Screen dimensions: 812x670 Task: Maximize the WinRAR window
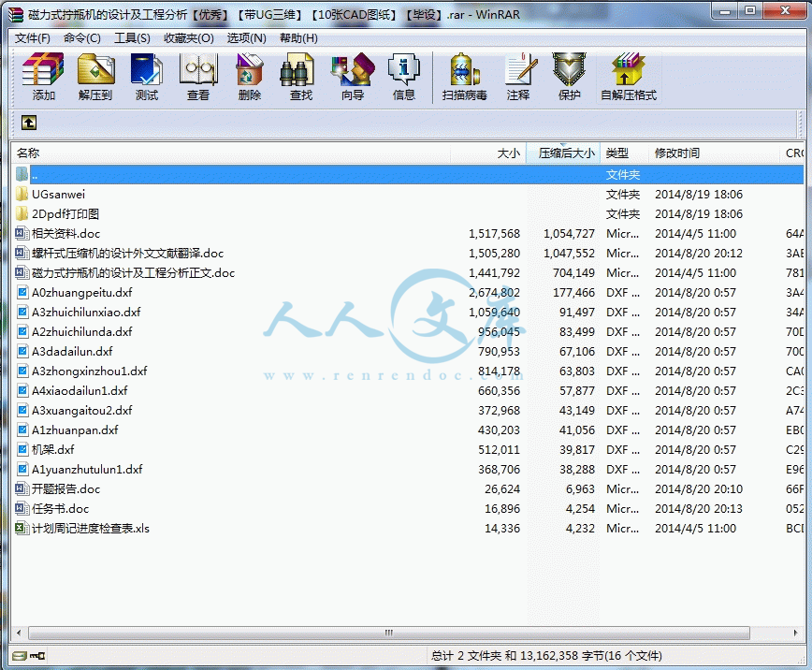click(749, 10)
